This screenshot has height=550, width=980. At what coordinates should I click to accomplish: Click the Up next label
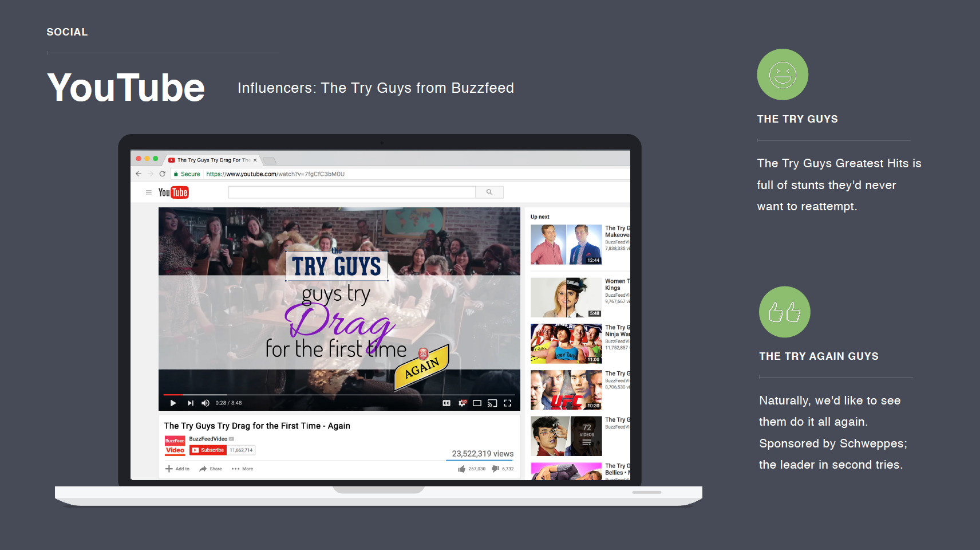[x=540, y=217]
